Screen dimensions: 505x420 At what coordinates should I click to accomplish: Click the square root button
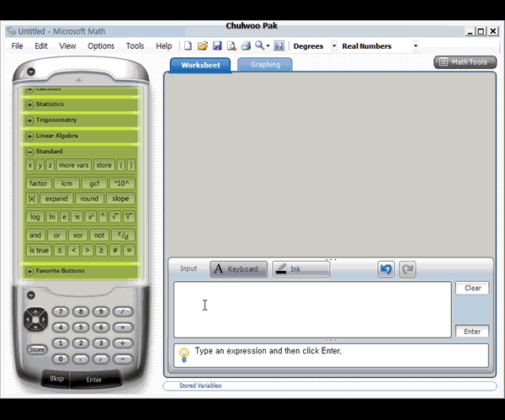115,217
